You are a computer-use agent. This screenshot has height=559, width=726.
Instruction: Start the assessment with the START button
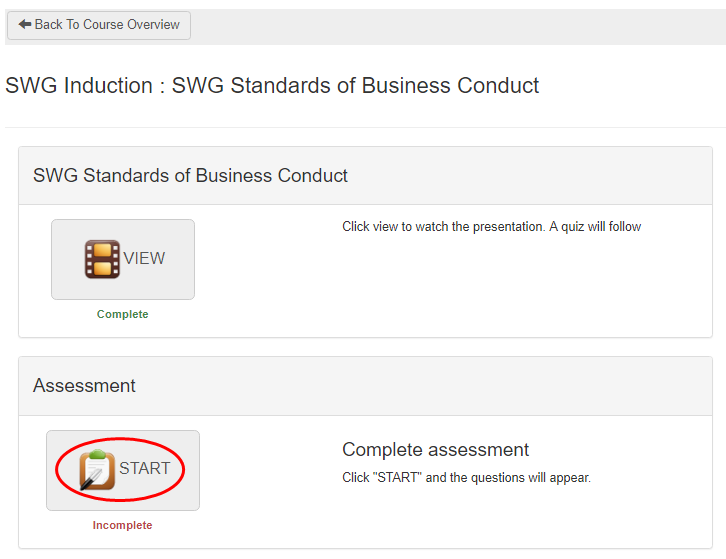(123, 470)
